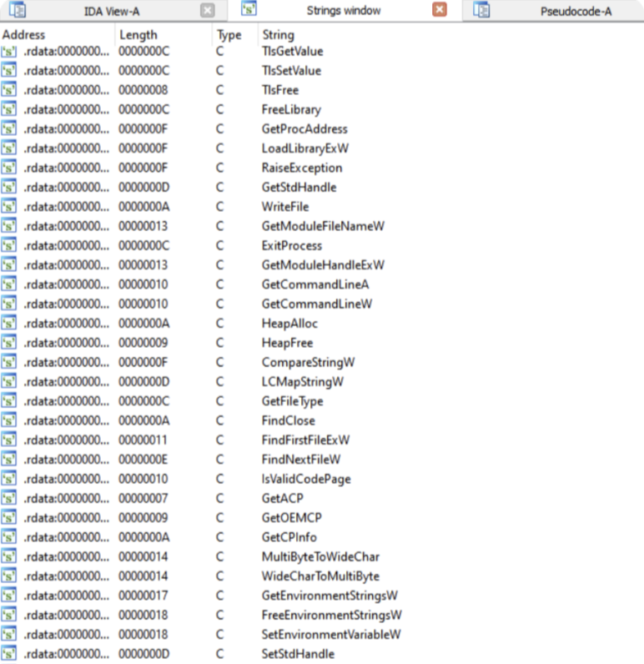Image resolution: width=644 pixels, height=664 pixels.
Task: Click the string icon beside GetCommandLineA
Action: coord(9,284)
